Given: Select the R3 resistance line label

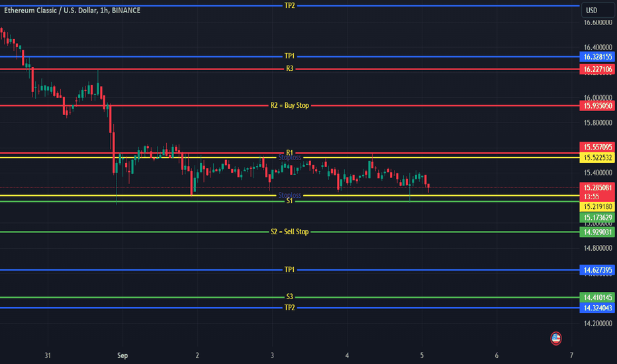Looking at the screenshot, I should click(x=289, y=68).
